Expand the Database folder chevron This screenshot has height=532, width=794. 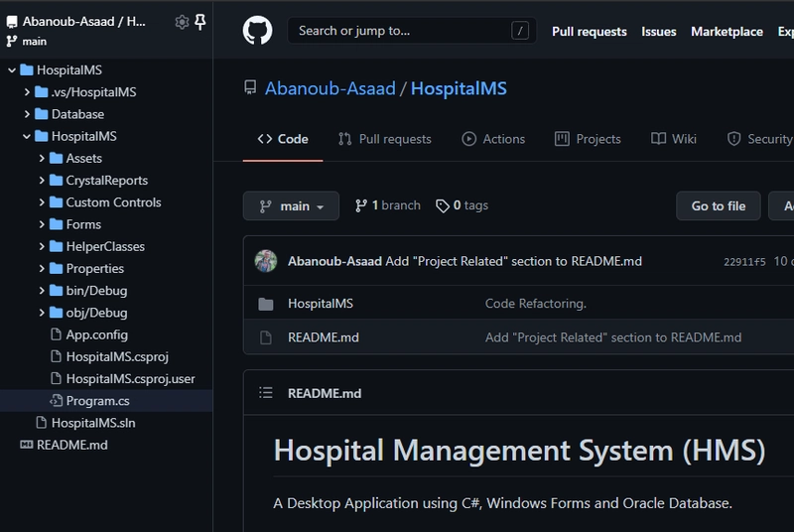28,114
